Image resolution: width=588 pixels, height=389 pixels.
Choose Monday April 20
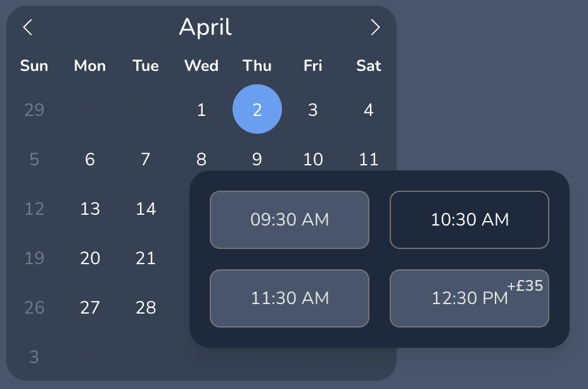[90, 258]
